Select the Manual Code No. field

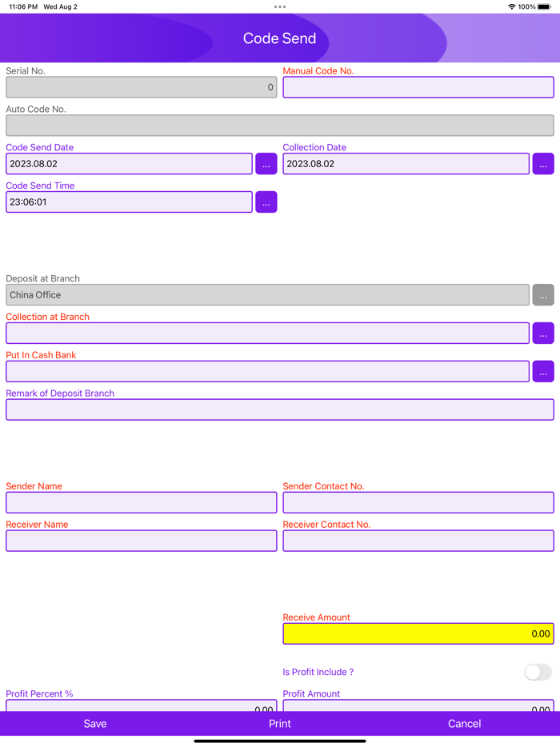[x=418, y=86]
